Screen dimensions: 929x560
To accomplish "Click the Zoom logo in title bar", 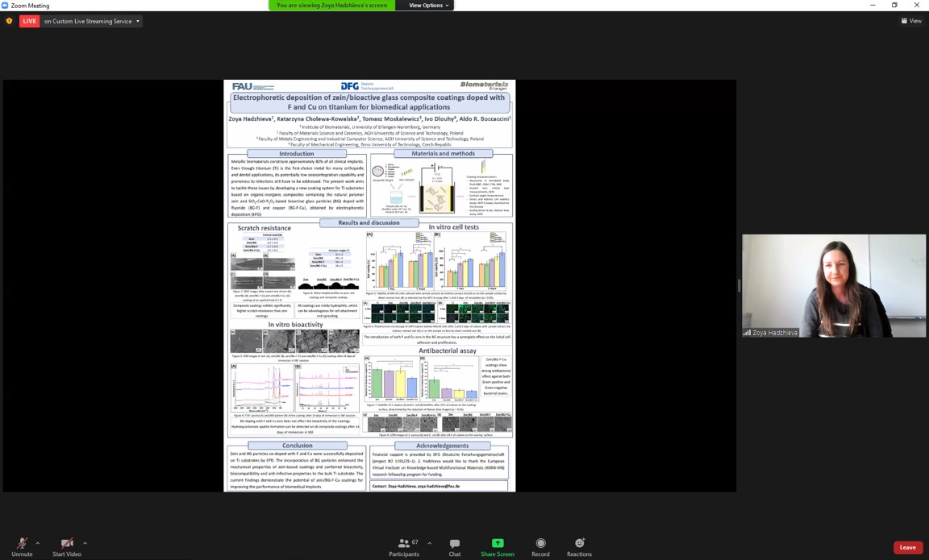I will coord(6,6).
